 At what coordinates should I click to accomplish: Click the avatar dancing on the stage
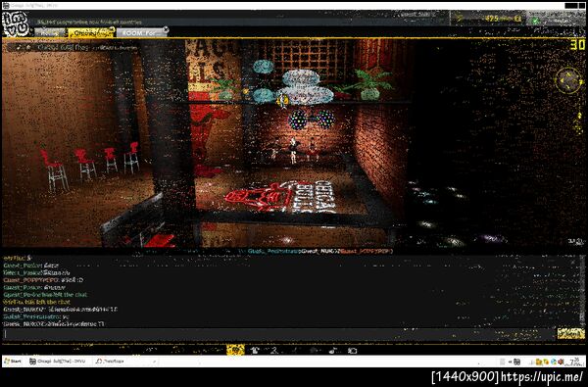coord(293,150)
